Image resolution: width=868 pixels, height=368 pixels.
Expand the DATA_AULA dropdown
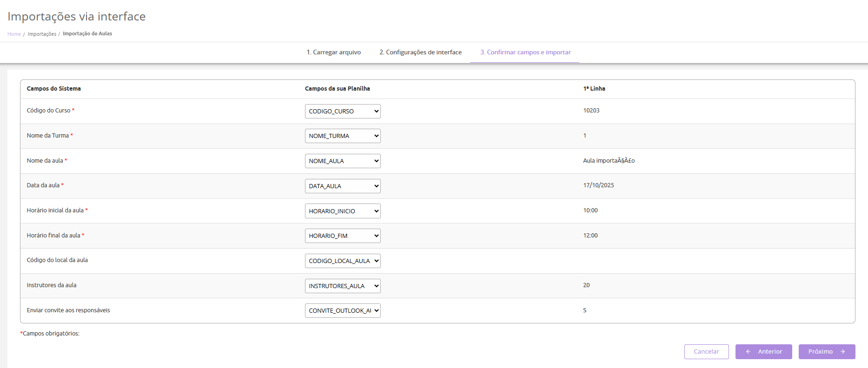click(343, 186)
